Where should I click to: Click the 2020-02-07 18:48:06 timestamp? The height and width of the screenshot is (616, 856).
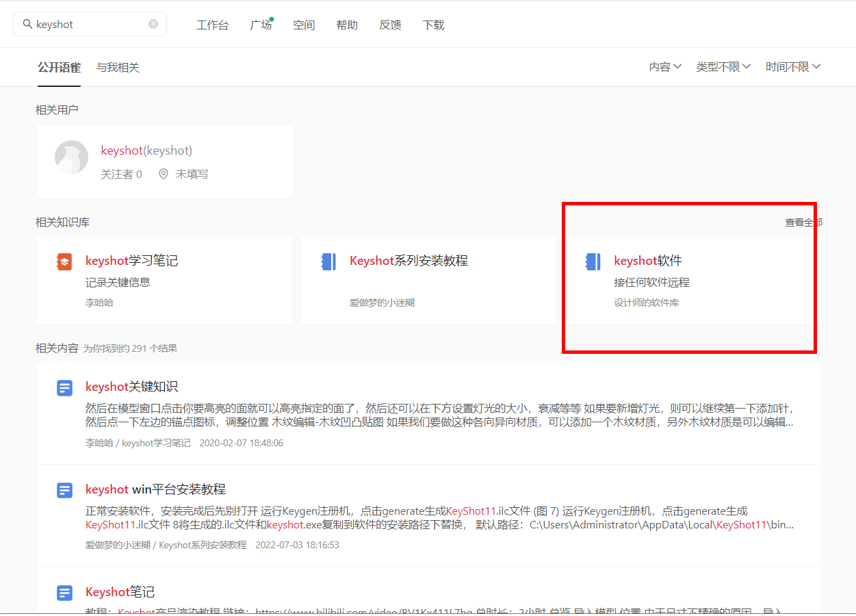click(241, 443)
